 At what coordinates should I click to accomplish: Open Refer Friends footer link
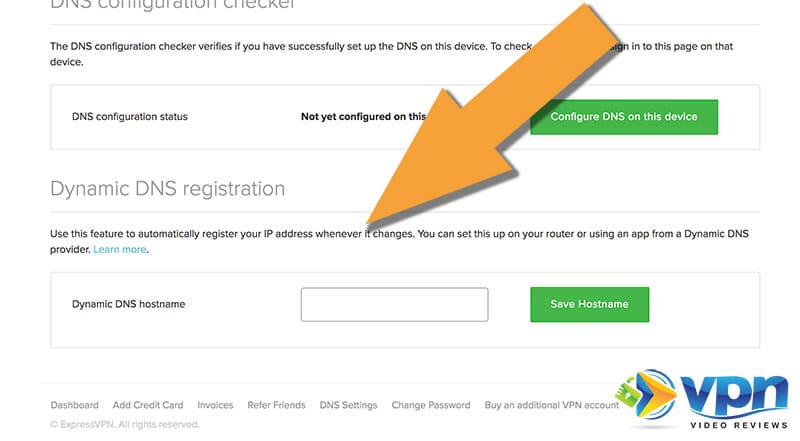pyautogui.click(x=277, y=405)
